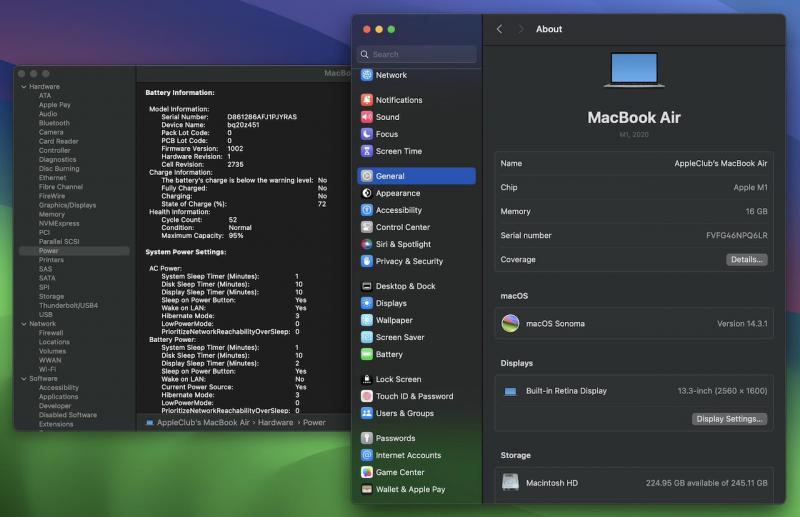
Task: Open Appearance icon in sidebar
Action: point(366,193)
